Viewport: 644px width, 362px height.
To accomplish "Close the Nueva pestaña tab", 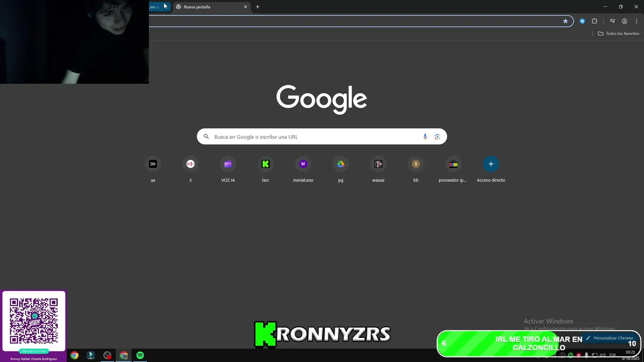I will 246,7.
